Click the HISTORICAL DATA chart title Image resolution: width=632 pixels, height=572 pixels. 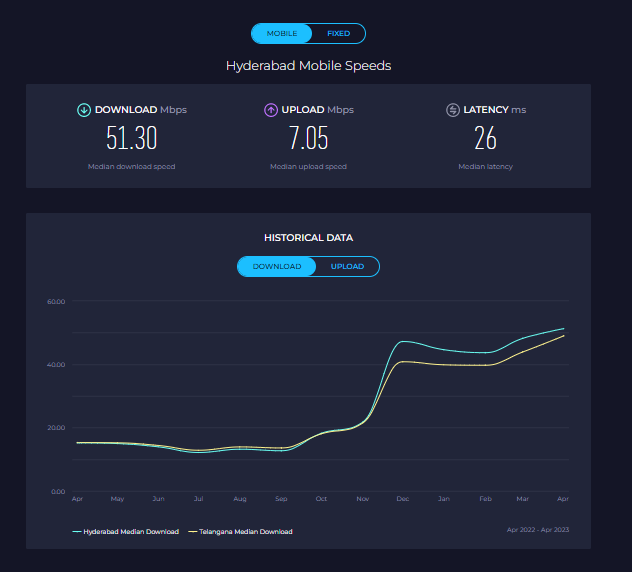point(308,238)
